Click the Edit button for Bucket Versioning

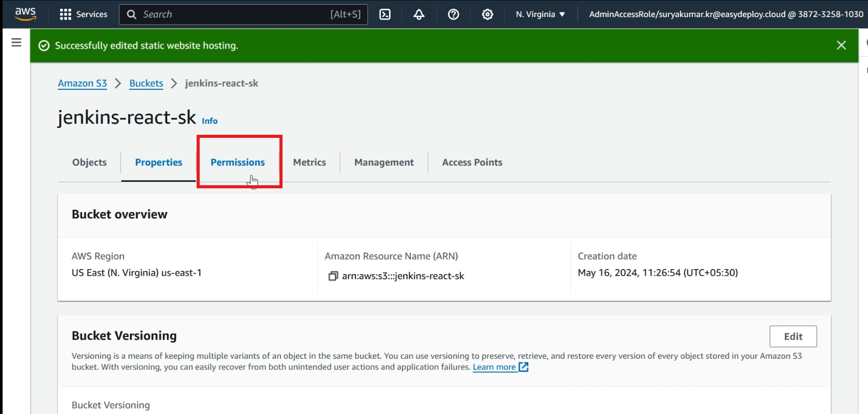tap(793, 337)
